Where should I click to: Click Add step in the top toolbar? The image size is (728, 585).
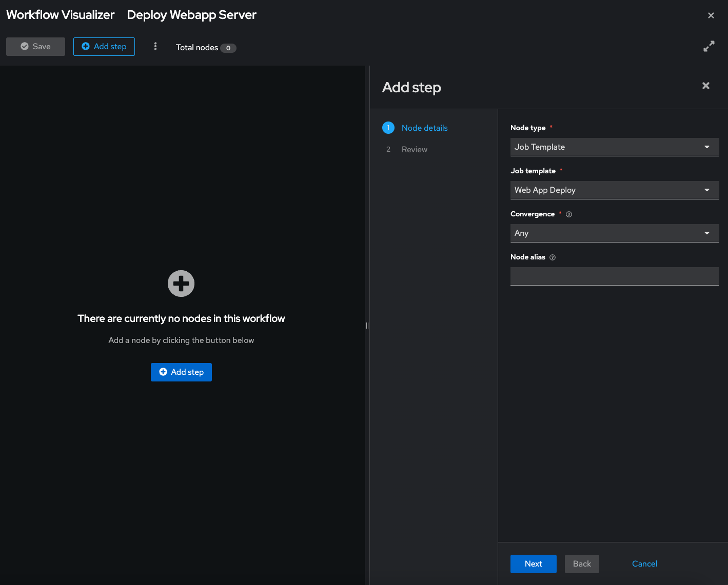point(104,47)
